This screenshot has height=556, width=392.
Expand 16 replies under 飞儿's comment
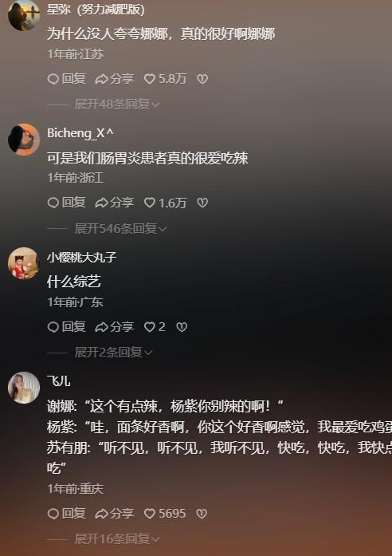tap(117, 539)
